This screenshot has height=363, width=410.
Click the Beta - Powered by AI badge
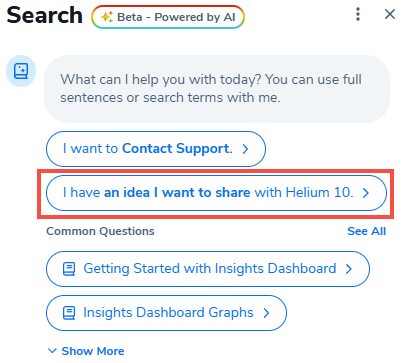(168, 17)
